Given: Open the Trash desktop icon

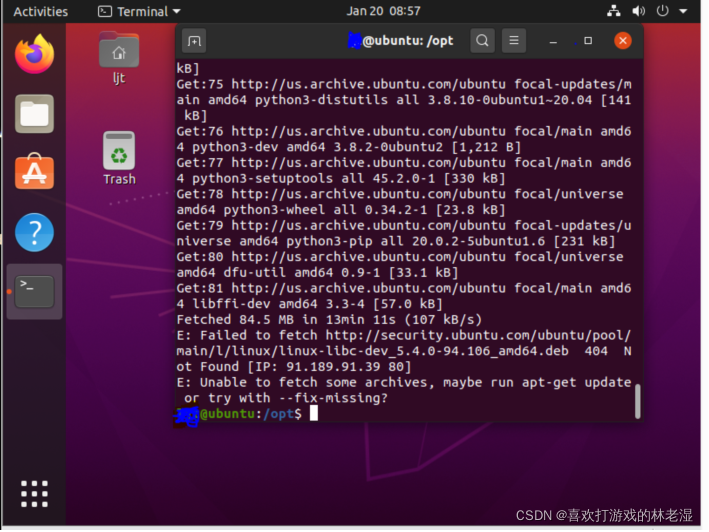Looking at the screenshot, I should coord(119,158).
